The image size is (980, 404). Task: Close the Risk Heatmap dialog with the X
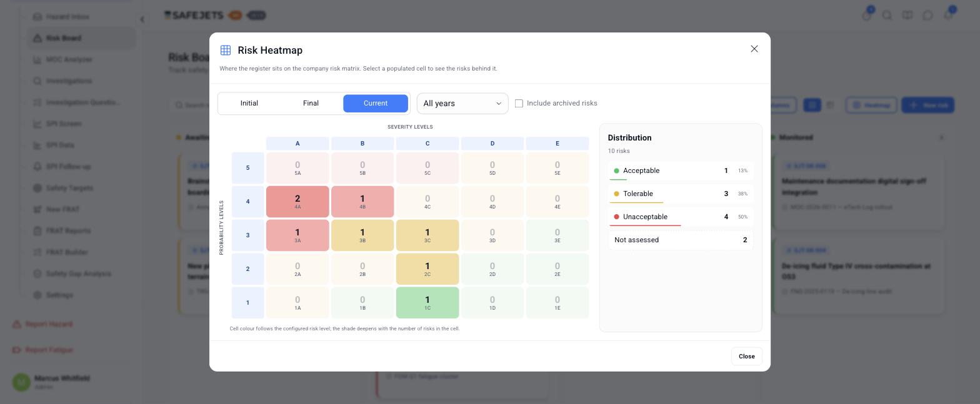pos(754,49)
